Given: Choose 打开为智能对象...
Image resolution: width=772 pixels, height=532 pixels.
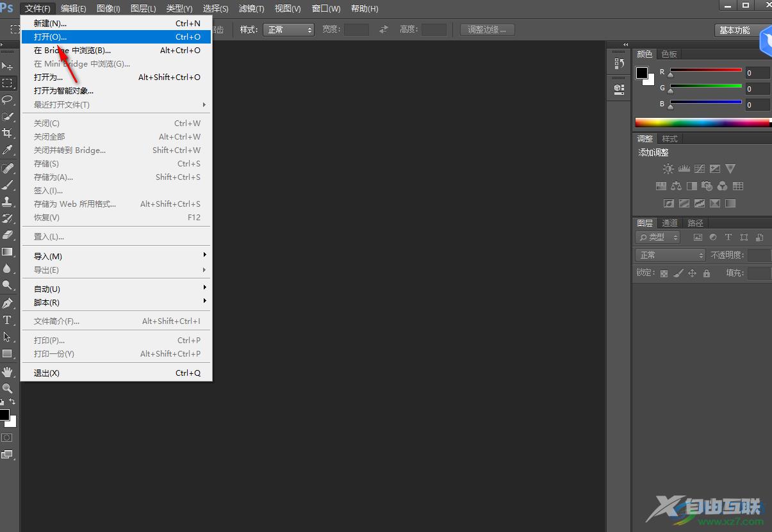Looking at the screenshot, I should point(117,90).
